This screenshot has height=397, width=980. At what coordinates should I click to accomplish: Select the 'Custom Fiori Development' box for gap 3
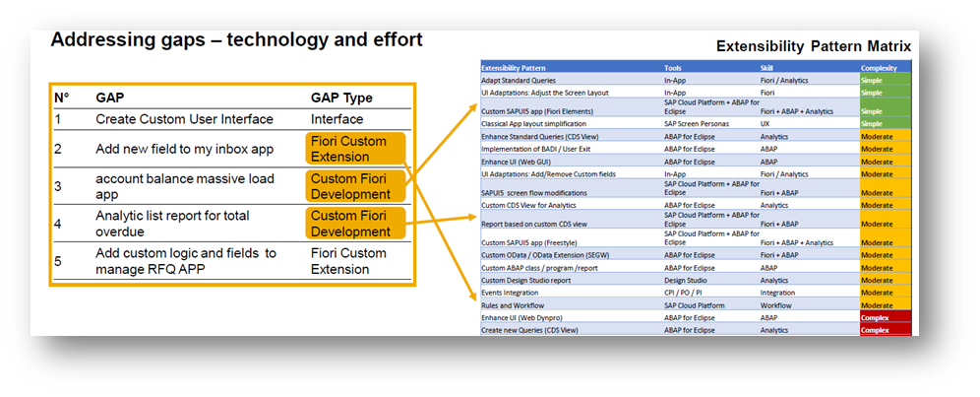(354, 185)
